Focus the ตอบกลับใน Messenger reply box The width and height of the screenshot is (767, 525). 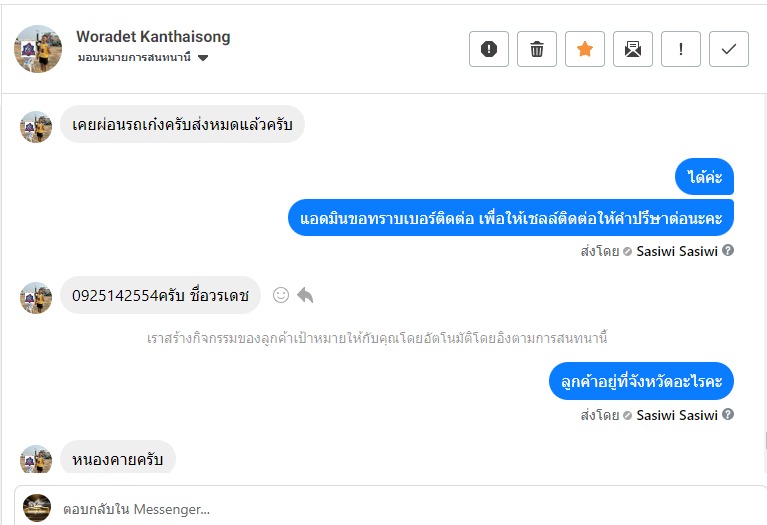tap(400, 509)
